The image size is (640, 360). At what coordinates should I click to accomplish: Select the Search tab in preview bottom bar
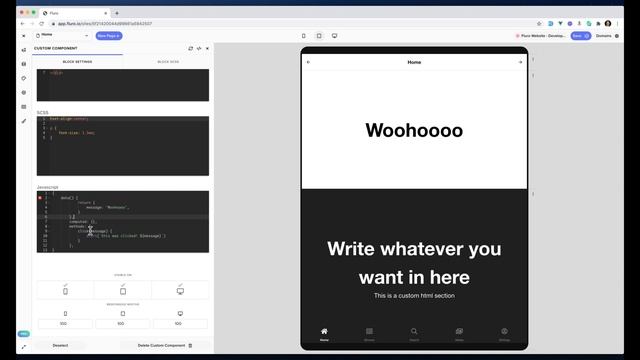(414, 334)
